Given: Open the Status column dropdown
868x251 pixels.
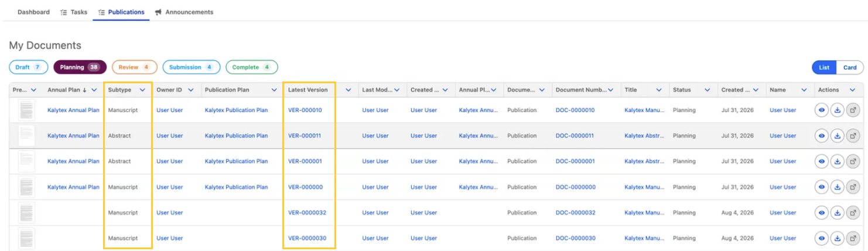Looking at the screenshot, I should pyautogui.click(x=707, y=90).
